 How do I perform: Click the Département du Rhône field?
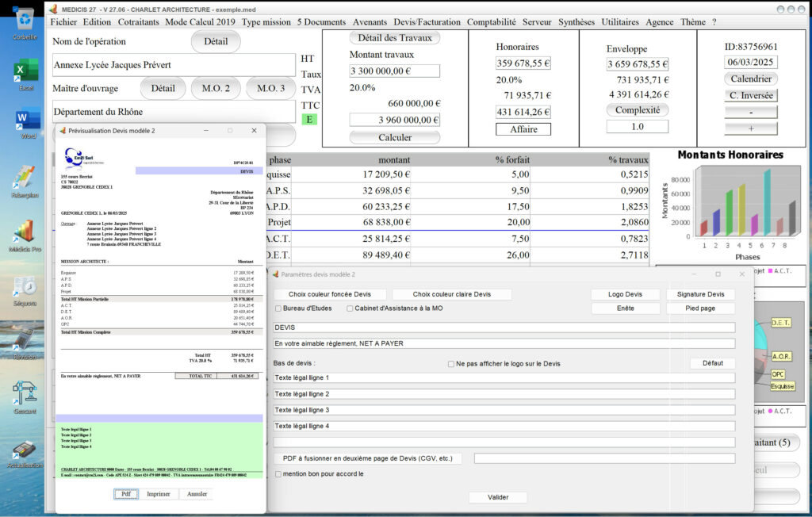pyautogui.click(x=174, y=112)
